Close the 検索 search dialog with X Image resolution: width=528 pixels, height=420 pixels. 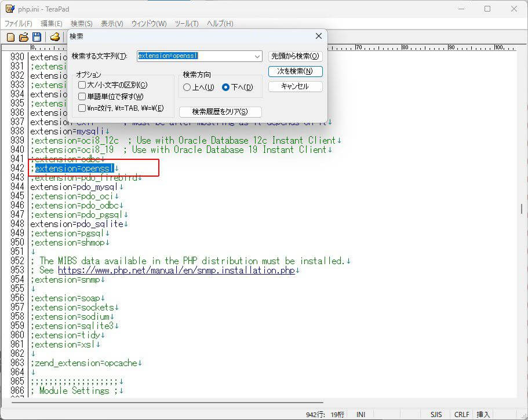(318, 36)
